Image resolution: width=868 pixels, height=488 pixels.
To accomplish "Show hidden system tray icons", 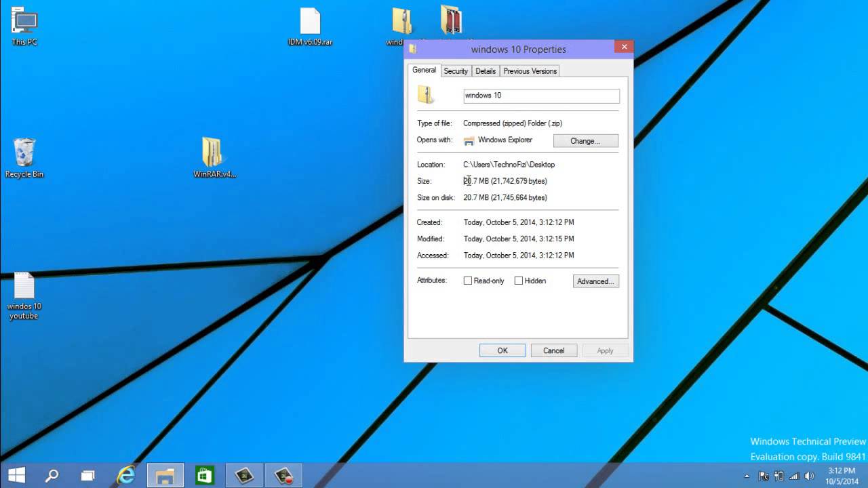I will click(747, 476).
